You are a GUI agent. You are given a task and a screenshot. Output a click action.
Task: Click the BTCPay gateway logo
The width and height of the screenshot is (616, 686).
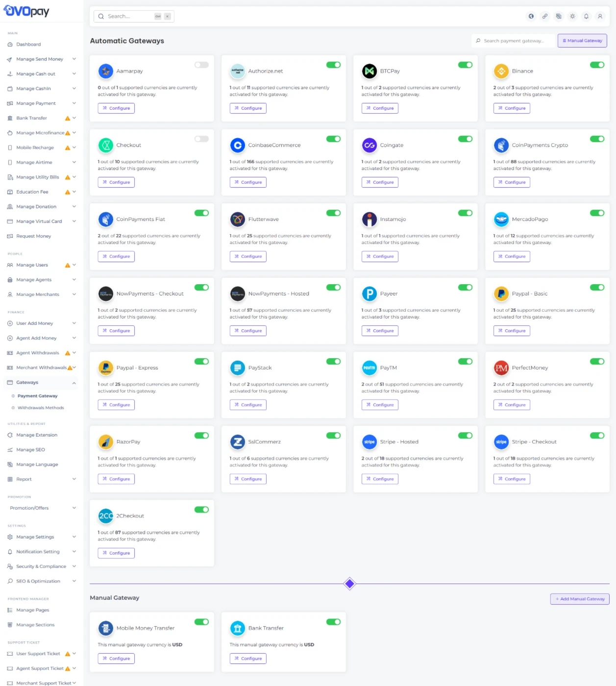369,71
